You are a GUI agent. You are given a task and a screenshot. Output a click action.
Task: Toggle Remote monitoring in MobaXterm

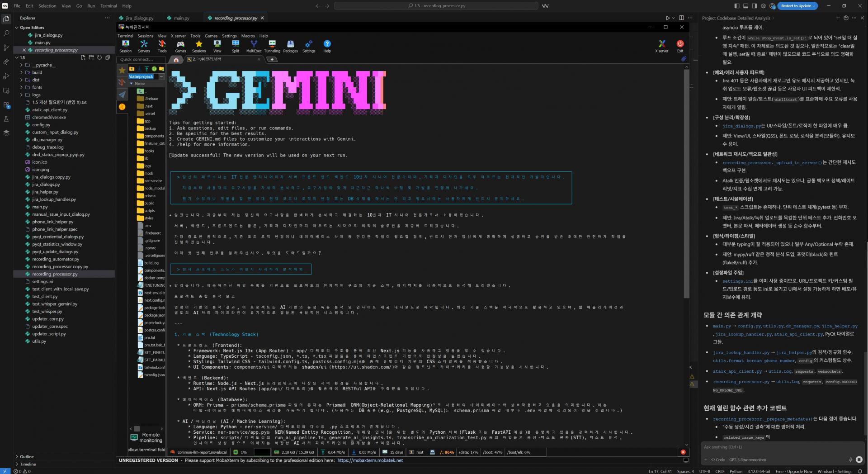(x=146, y=437)
